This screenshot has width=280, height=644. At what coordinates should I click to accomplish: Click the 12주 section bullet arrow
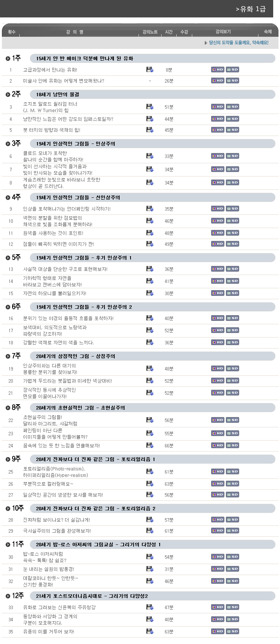point(8,596)
